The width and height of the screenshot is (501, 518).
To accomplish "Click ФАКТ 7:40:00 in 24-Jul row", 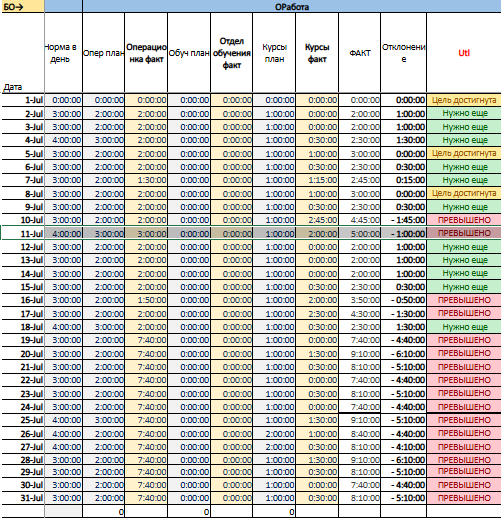I will pyautogui.click(x=360, y=407).
